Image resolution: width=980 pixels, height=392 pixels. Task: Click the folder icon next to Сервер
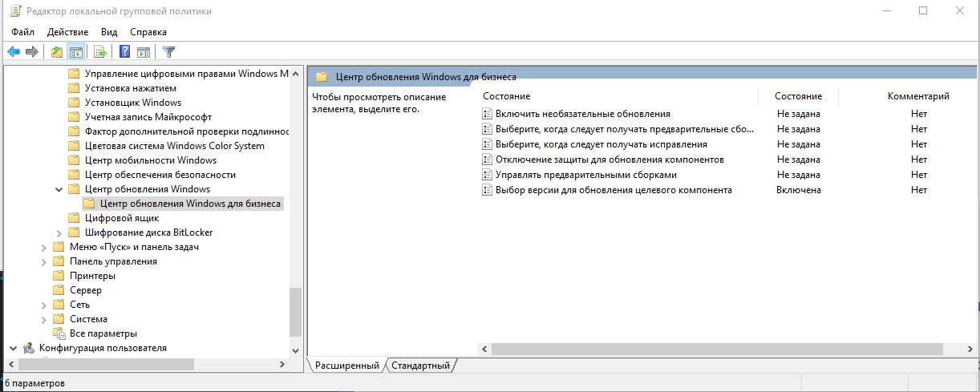pyautogui.click(x=59, y=290)
